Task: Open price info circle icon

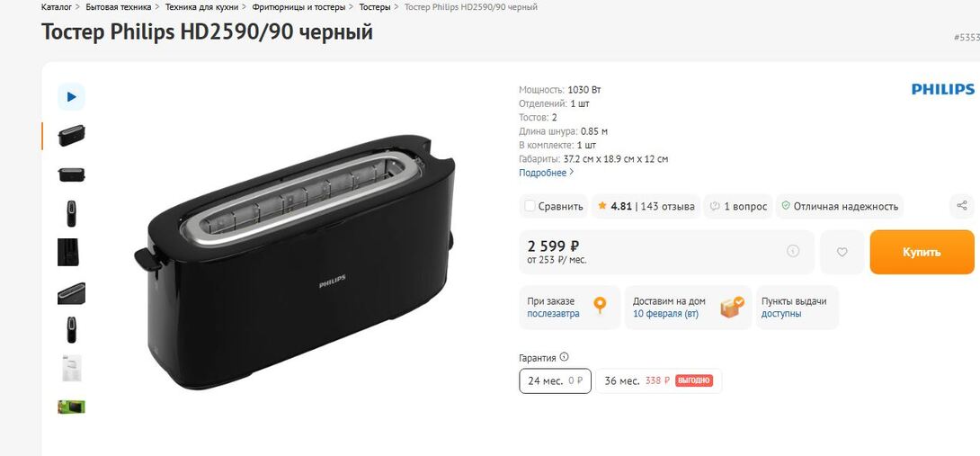Action: pos(793,252)
